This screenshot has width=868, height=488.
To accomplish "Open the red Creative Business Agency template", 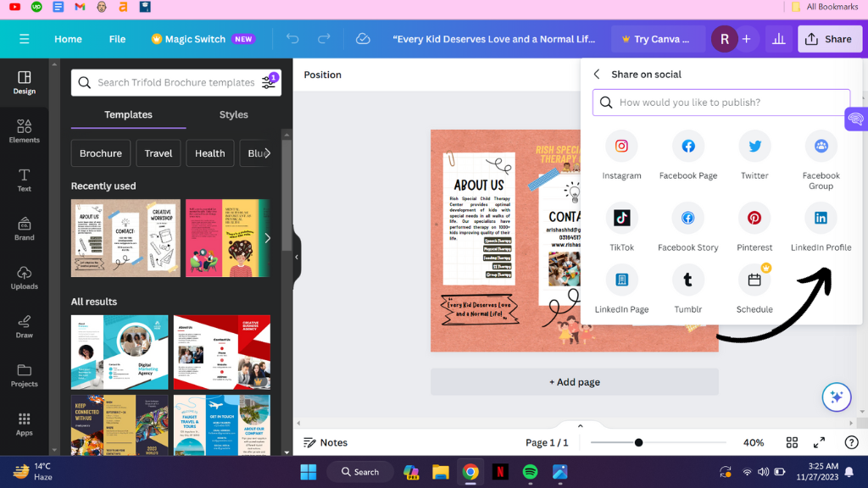I will [x=222, y=352].
